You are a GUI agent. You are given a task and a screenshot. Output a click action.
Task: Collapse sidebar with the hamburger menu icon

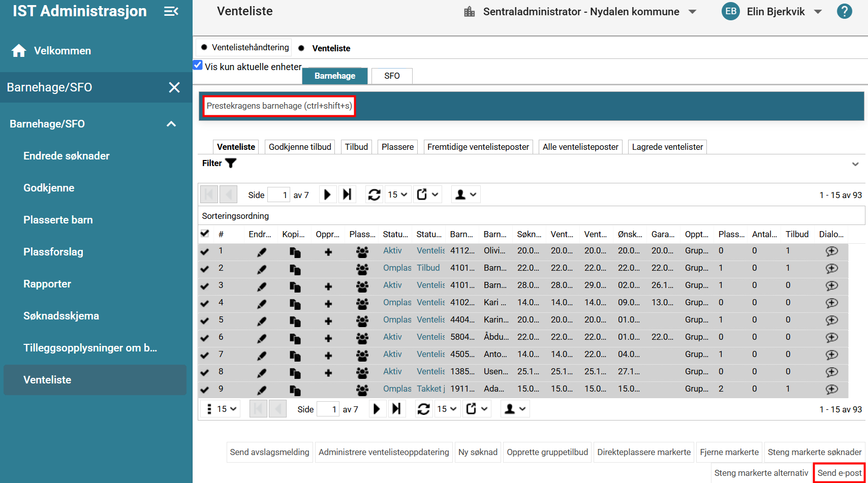(x=171, y=11)
